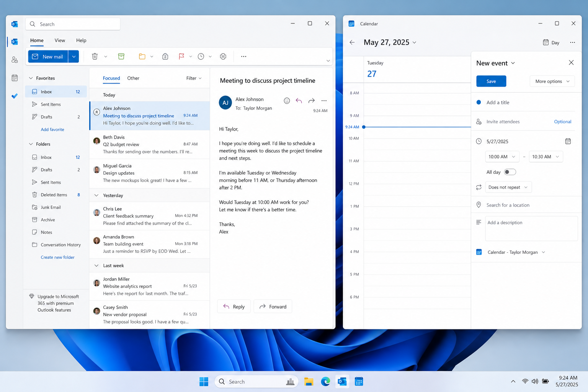Collapse the Favorites section
Image resolution: width=588 pixels, height=392 pixels.
point(31,78)
